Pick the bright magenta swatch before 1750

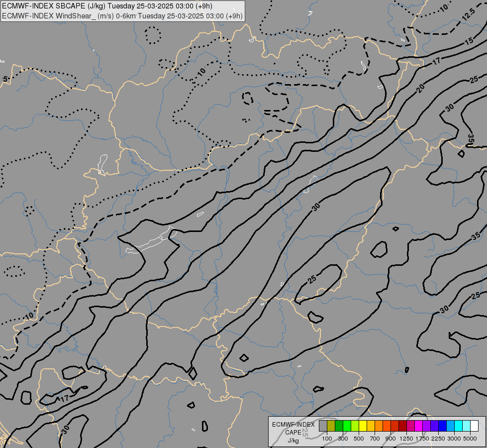tap(419, 426)
